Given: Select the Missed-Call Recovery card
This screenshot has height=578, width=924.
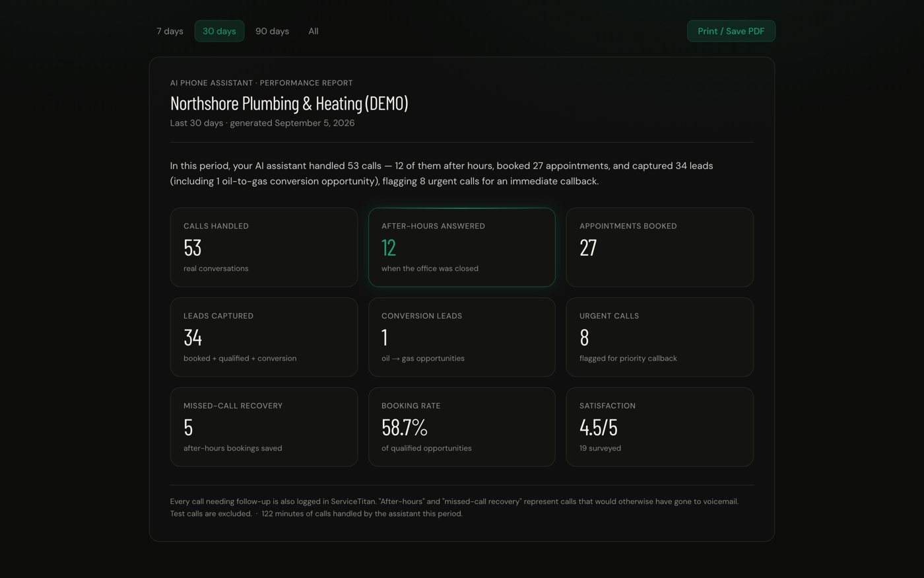Looking at the screenshot, I should point(264,427).
